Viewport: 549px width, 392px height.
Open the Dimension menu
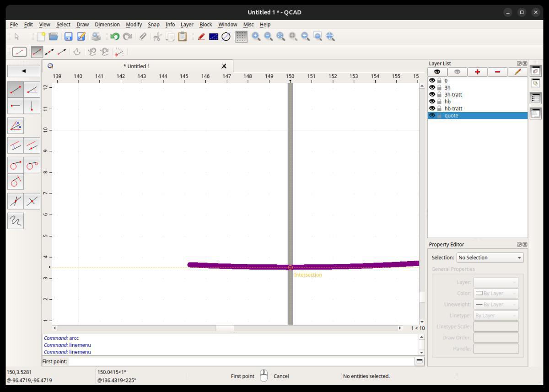[x=107, y=24]
